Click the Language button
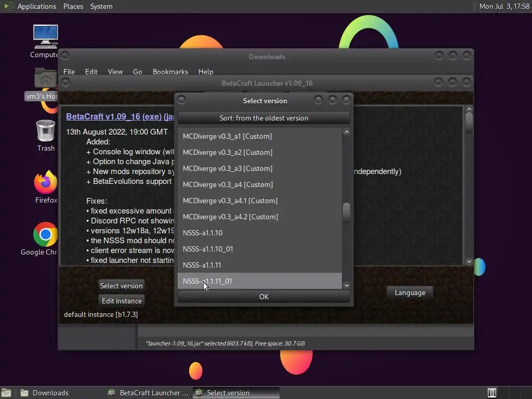The width and height of the screenshot is (532, 399). [x=410, y=292]
